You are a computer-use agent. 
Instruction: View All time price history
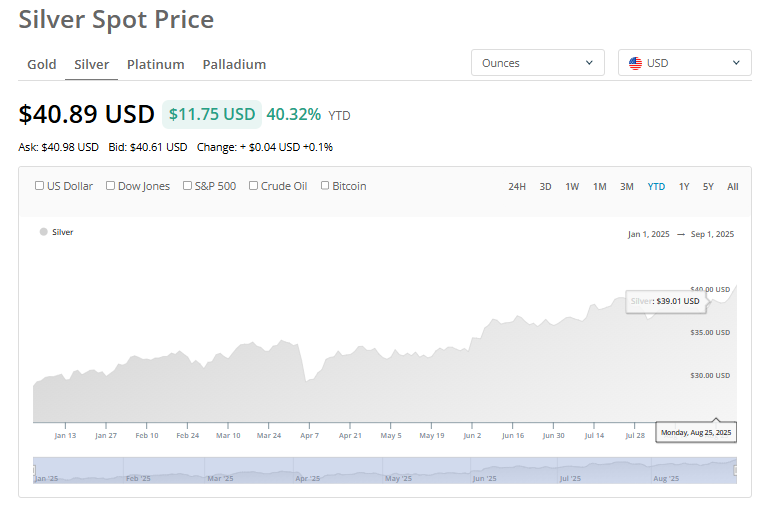(x=733, y=187)
